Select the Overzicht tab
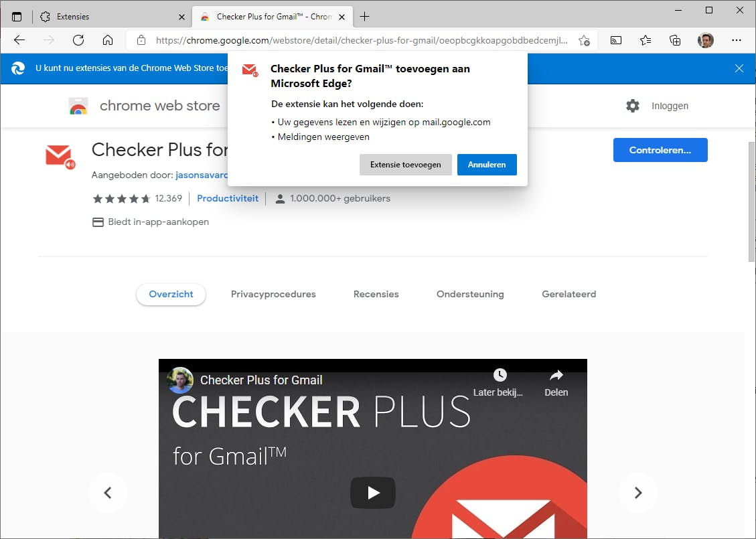Image resolution: width=756 pixels, height=539 pixels. point(171,295)
